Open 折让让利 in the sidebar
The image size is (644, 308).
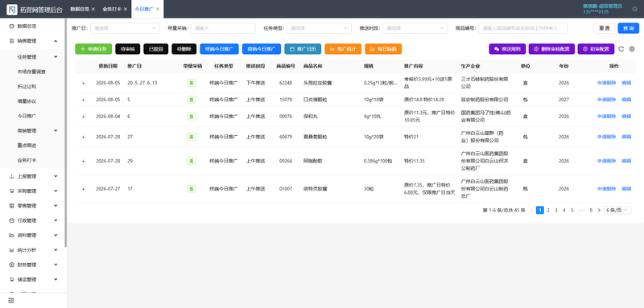[x=27, y=87]
